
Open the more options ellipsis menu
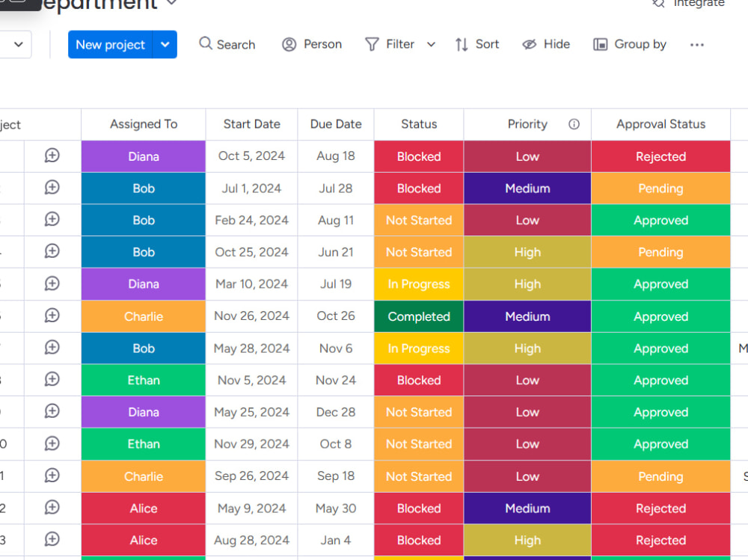(697, 44)
